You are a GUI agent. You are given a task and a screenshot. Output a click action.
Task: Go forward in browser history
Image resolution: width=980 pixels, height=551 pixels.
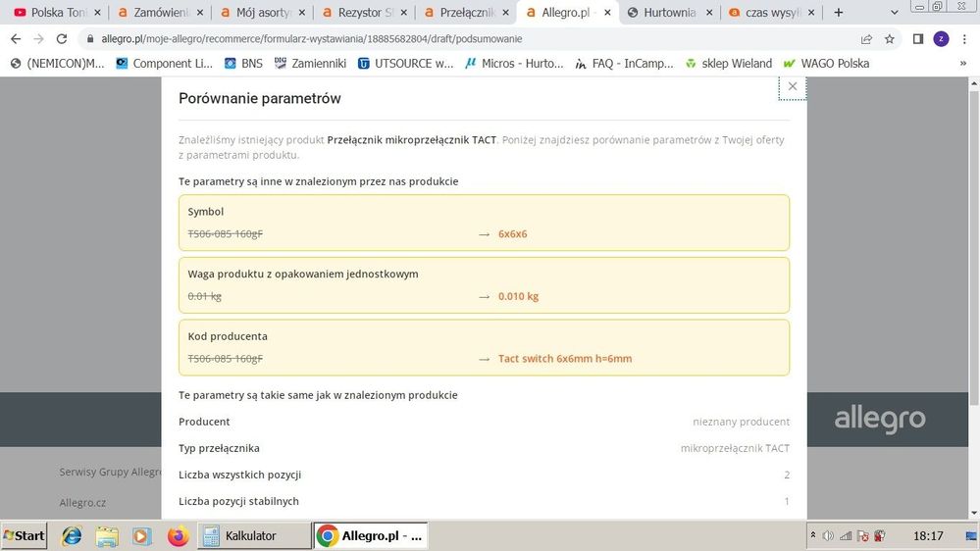(39, 39)
